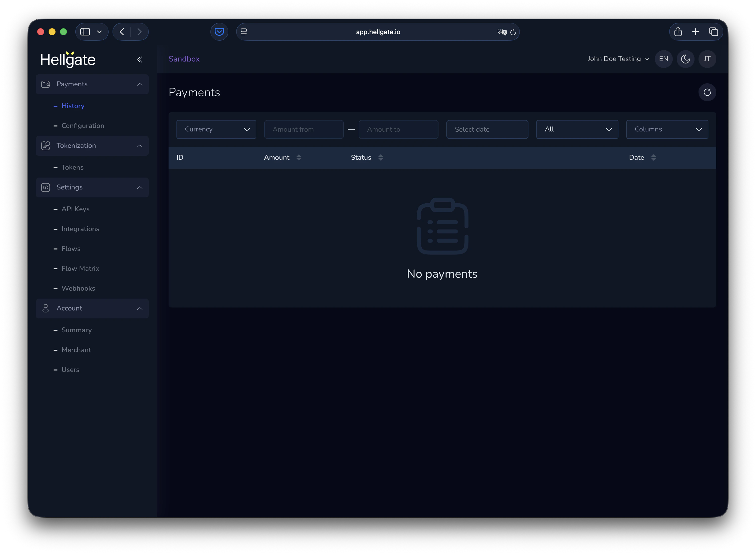Open Payments History page
Image resolution: width=756 pixels, height=554 pixels.
[x=73, y=106]
